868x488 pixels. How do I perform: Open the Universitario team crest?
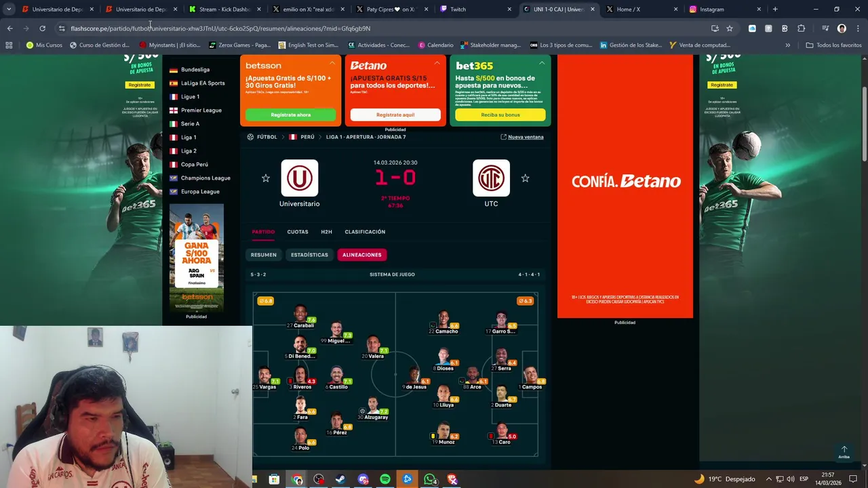(299, 178)
